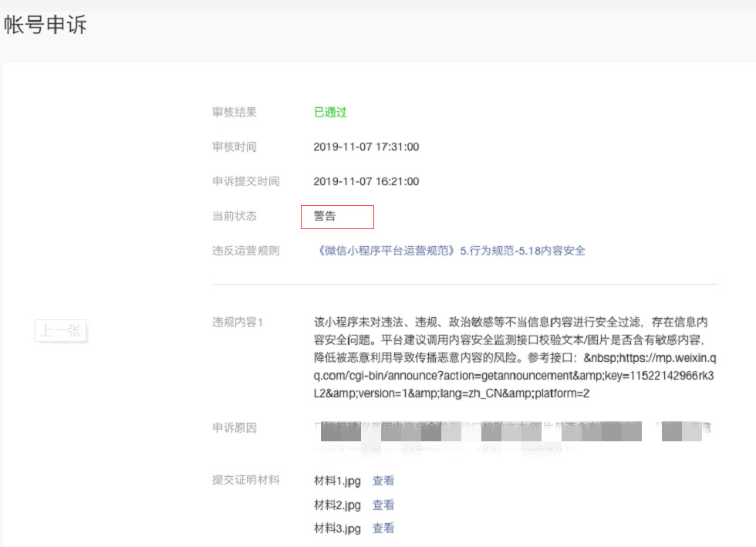Click 查看 next to 材料1.jpg
This screenshot has height=547, width=756.
[x=383, y=481]
